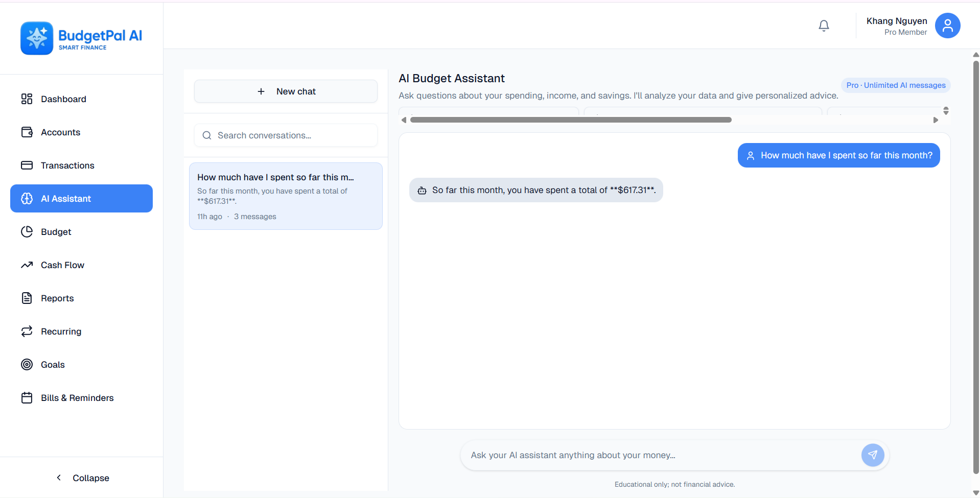Click the Khang Nguyen profile avatar
The height and width of the screenshot is (498, 980).
tap(947, 26)
